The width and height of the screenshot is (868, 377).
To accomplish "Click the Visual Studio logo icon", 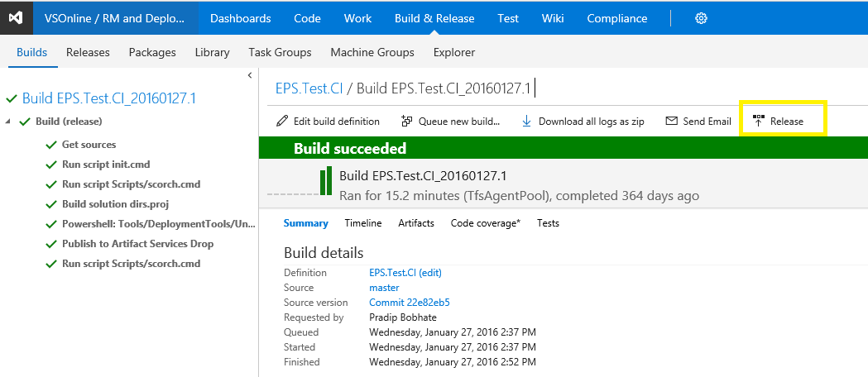I will [16, 17].
